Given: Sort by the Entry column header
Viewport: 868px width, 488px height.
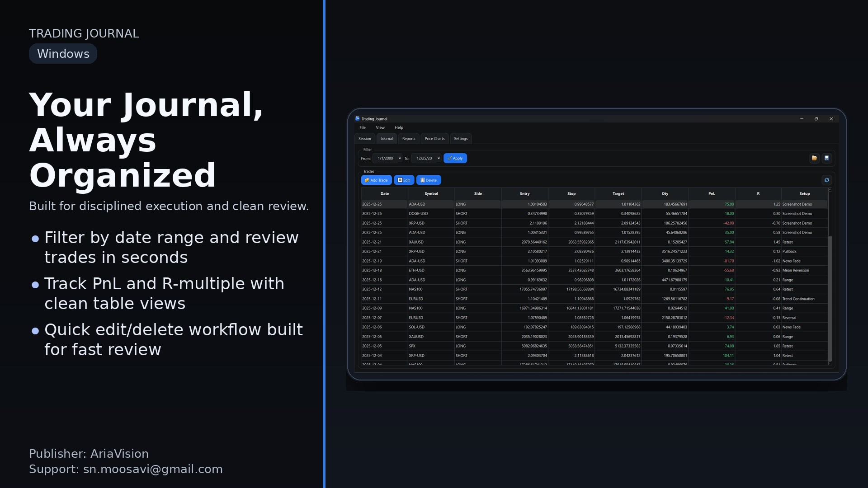Looking at the screenshot, I should (x=525, y=194).
